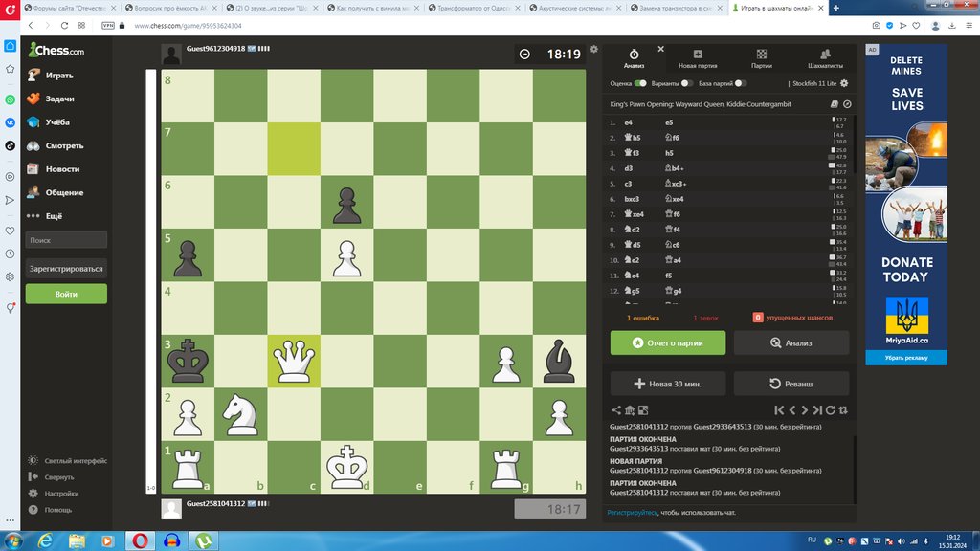The image size is (980, 551).
Task: Open the opening explorer compass icon
Action: [x=847, y=104]
